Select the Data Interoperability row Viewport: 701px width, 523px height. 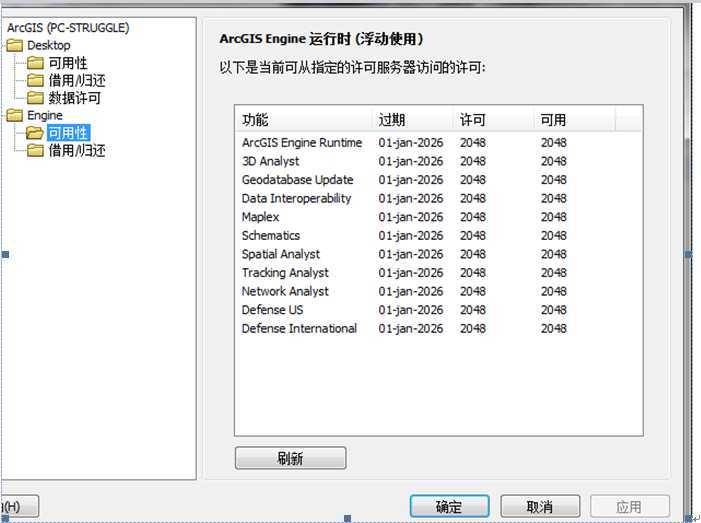coord(438,198)
